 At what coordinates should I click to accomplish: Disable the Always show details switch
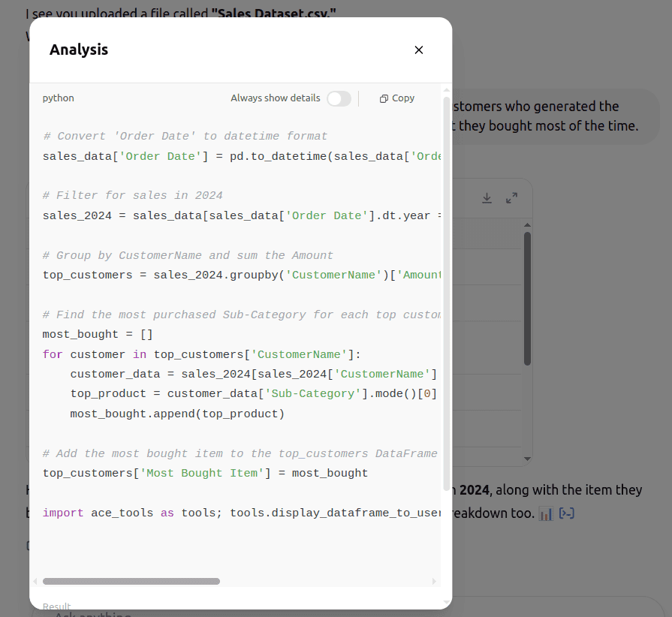339,98
